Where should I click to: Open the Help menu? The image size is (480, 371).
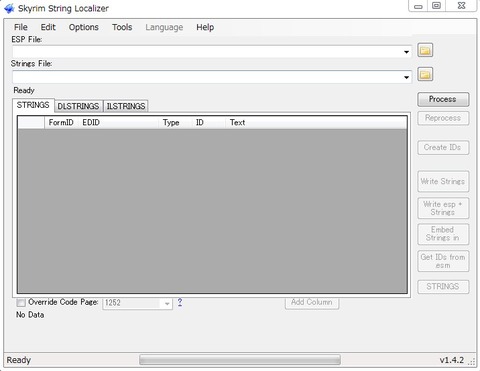pos(205,27)
